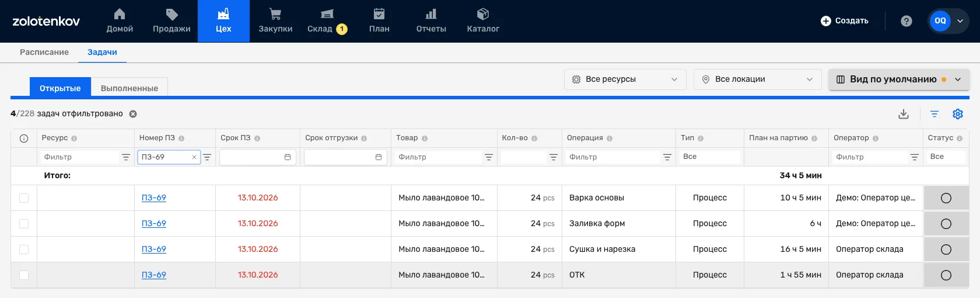
Task: Click info icon next to Срок ПЗ header
Action: coord(257,138)
